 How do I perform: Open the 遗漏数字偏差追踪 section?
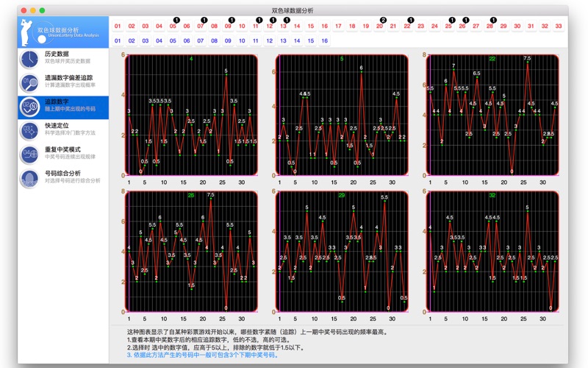pyautogui.click(x=63, y=83)
